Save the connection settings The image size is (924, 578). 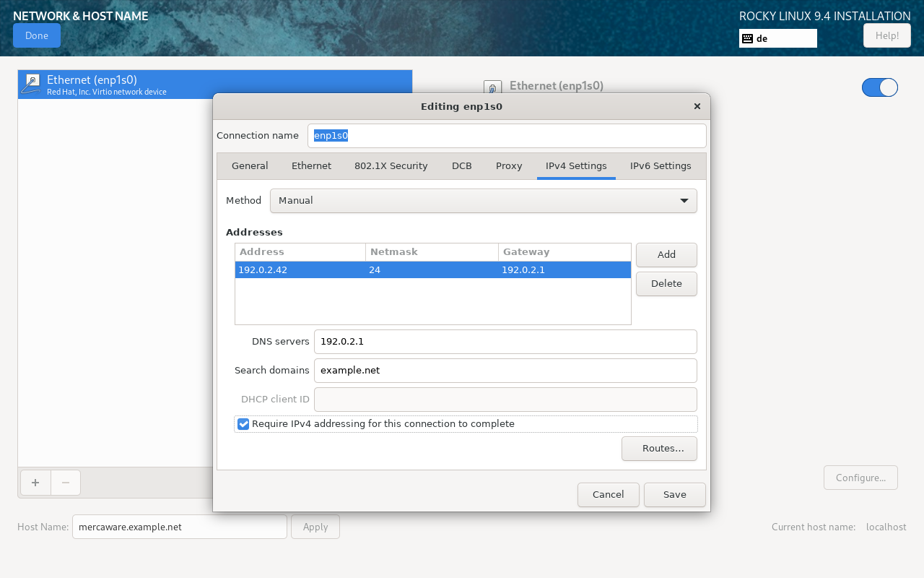675,495
